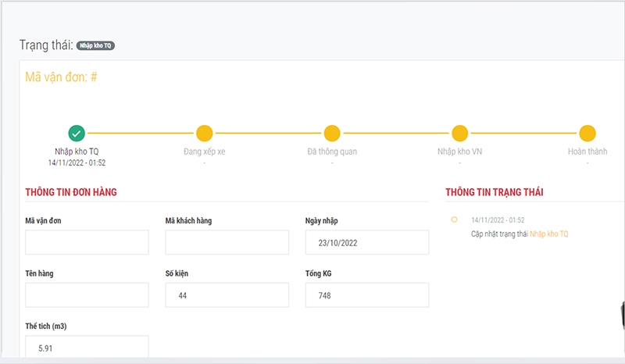
Task: Focus the Tên hàng input field
Action: pos(87,295)
